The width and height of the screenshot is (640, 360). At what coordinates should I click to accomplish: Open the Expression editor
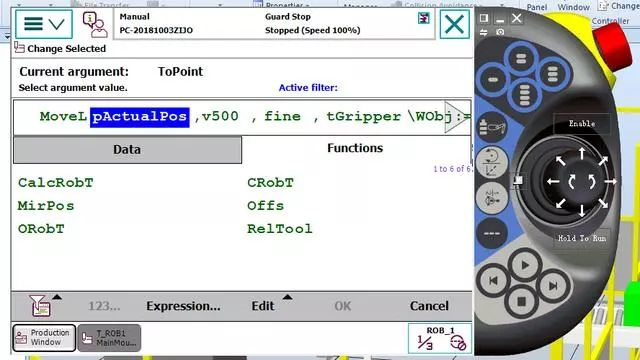tap(183, 306)
